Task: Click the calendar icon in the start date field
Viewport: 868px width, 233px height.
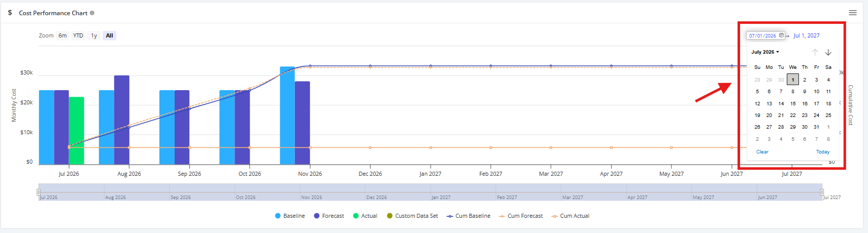Action: [781, 35]
